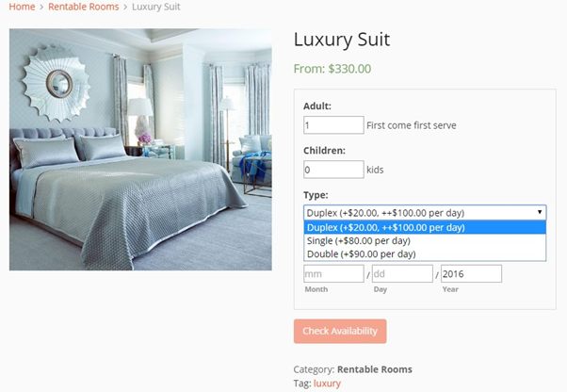
Task: Click the Children: field label
Action: (324, 150)
